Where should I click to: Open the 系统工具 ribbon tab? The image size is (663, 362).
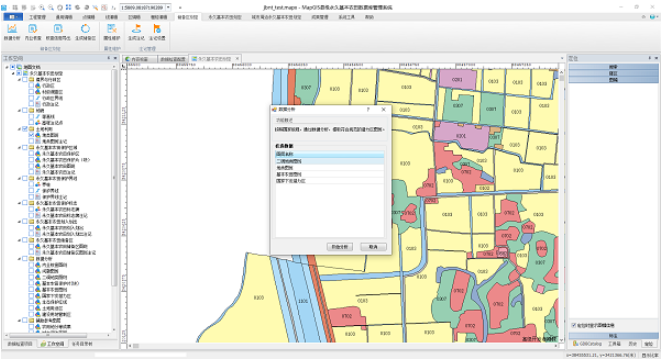(x=346, y=17)
